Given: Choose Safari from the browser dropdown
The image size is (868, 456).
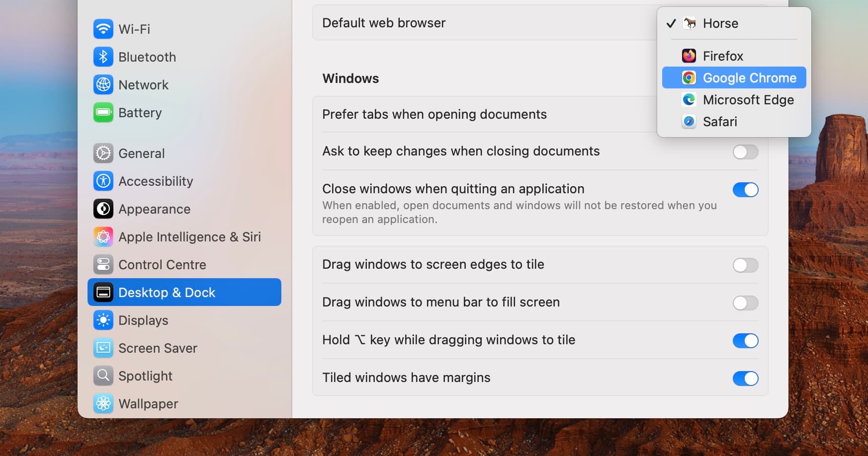Looking at the screenshot, I should [721, 121].
